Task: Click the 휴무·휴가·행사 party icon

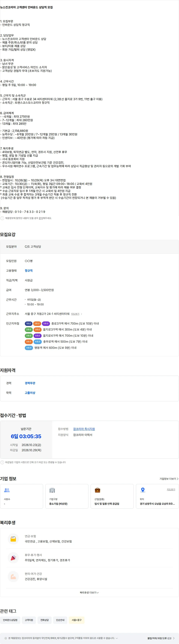Action: [x=13, y=558]
